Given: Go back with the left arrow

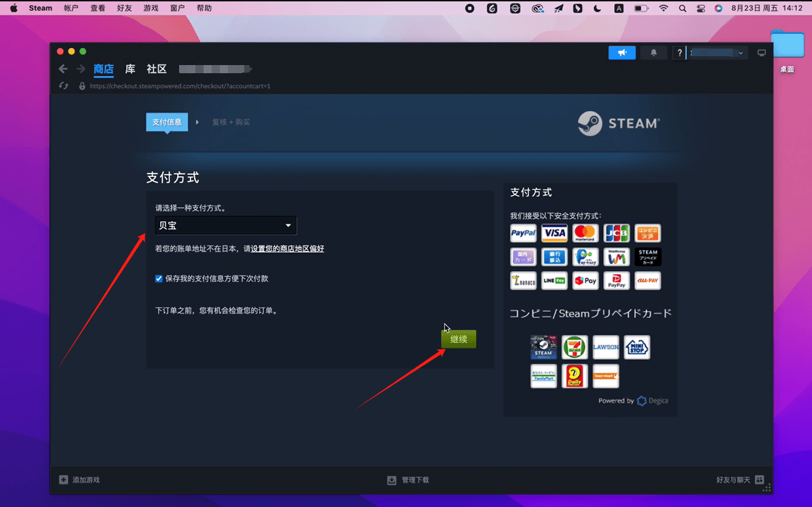Looking at the screenshot, I should [63, 69].
